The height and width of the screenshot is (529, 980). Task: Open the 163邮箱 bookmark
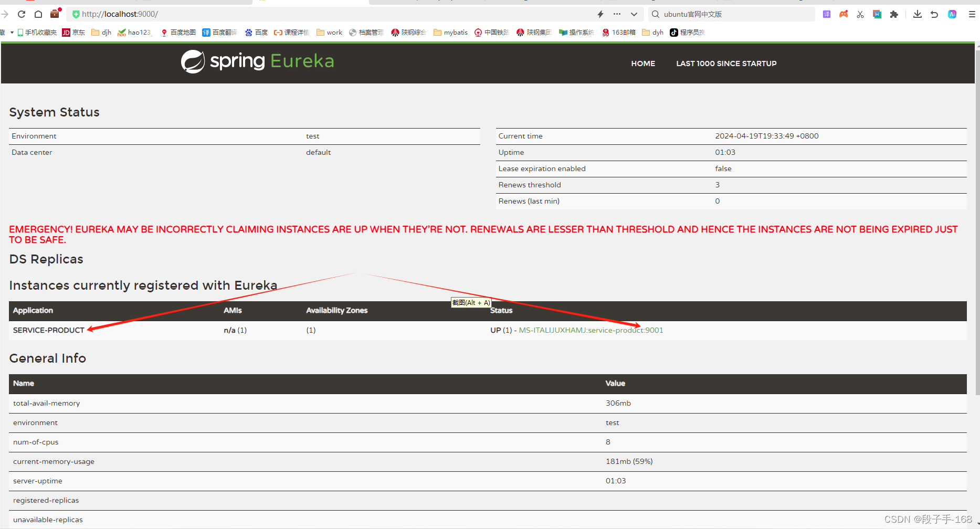click(x=619, y=33)
